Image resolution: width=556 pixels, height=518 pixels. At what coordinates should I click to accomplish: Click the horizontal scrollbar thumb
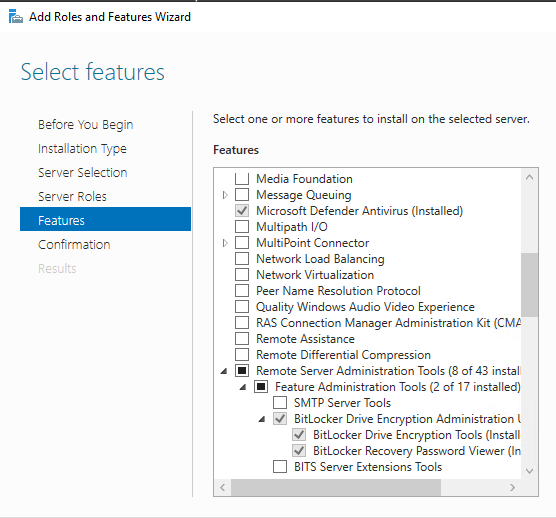[x=336, y=488]
